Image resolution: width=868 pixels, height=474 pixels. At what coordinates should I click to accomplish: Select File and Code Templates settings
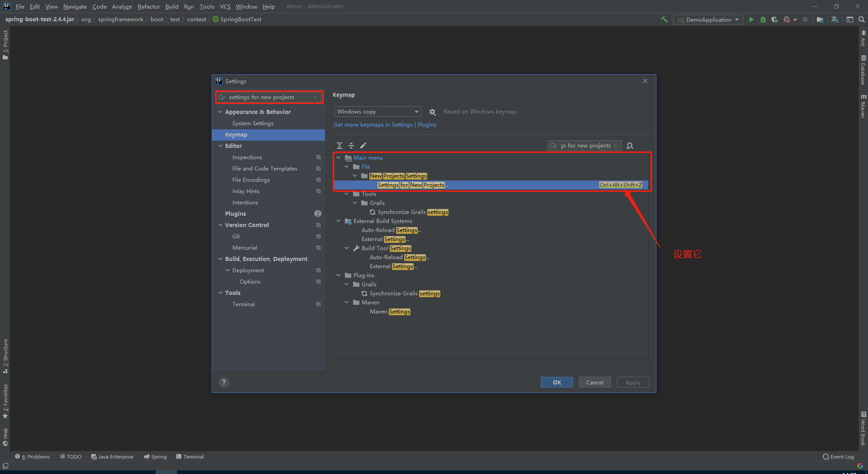(x=265, y=169)
